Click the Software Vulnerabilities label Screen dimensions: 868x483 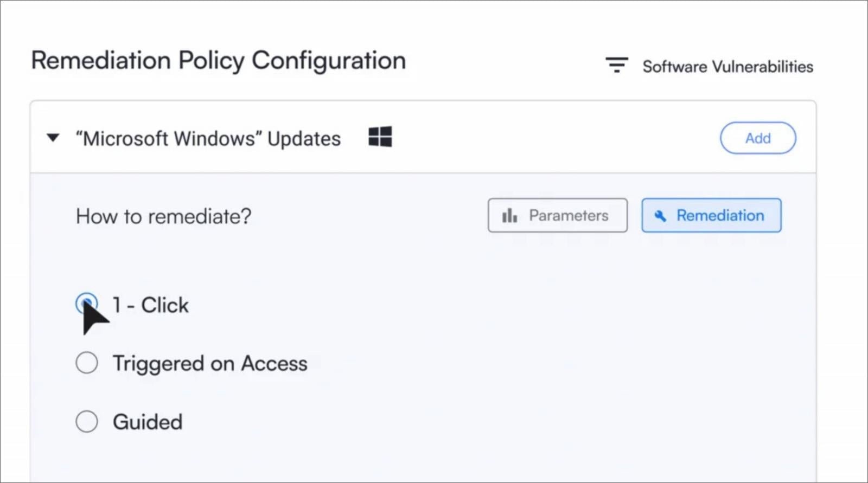point(727,66)
